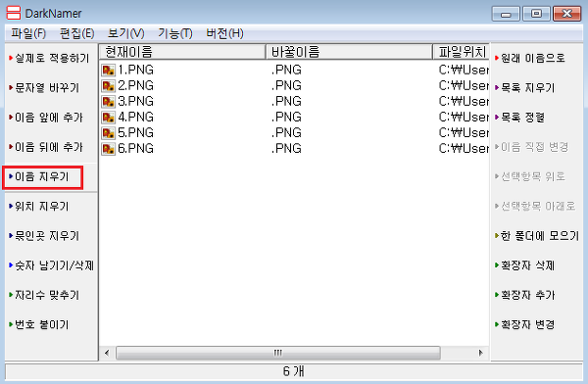Select the 2.PNG file name text

click(x=136, y=86)
